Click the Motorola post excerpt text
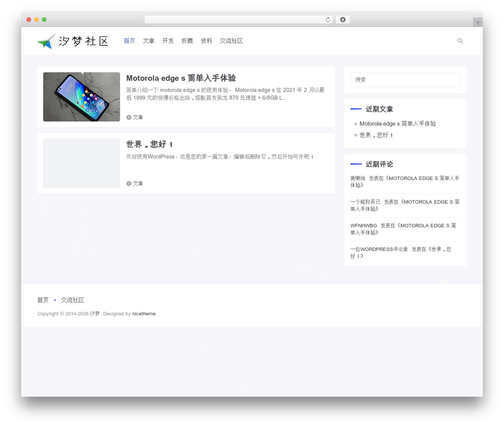504x427 pixels. (x=226, y=94)
